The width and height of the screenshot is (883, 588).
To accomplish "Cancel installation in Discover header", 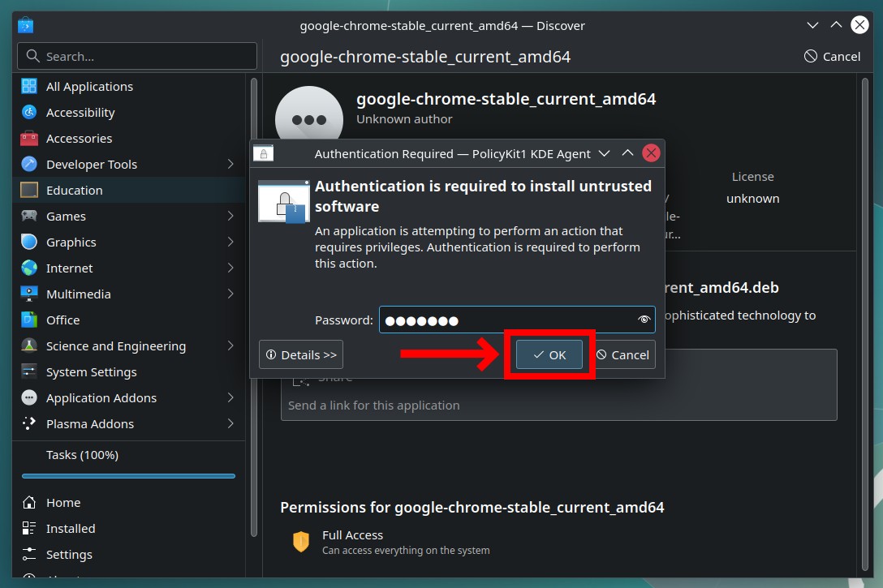I will click(x=832, y=56).
